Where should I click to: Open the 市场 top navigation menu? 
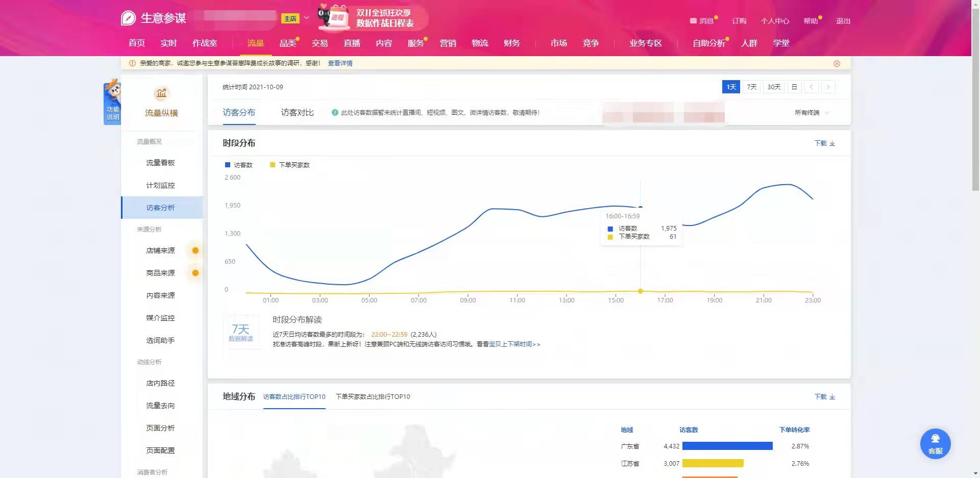(x=558, y=43)
